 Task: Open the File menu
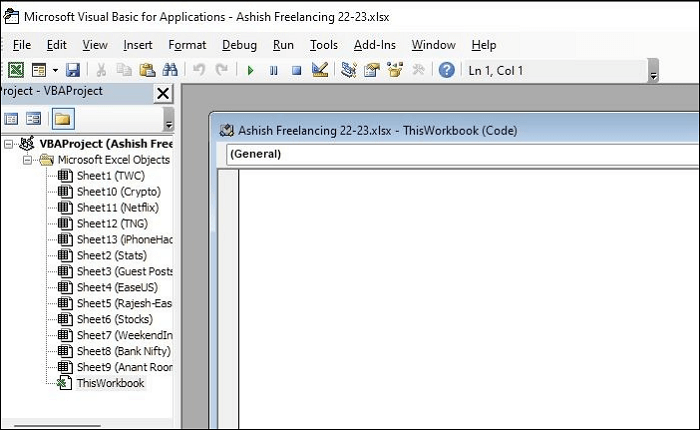(22, 45)
